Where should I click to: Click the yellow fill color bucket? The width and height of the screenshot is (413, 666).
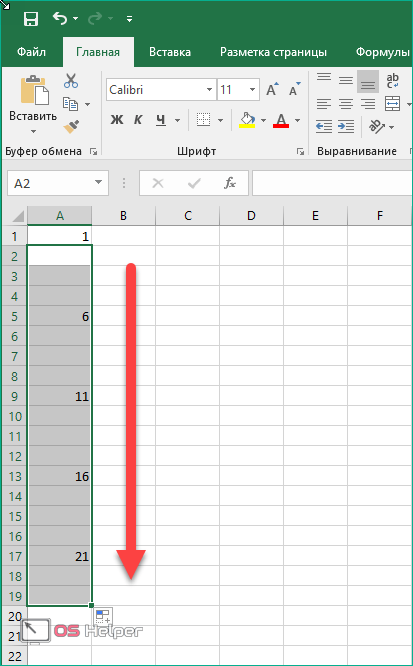click(x=247, y=120)
